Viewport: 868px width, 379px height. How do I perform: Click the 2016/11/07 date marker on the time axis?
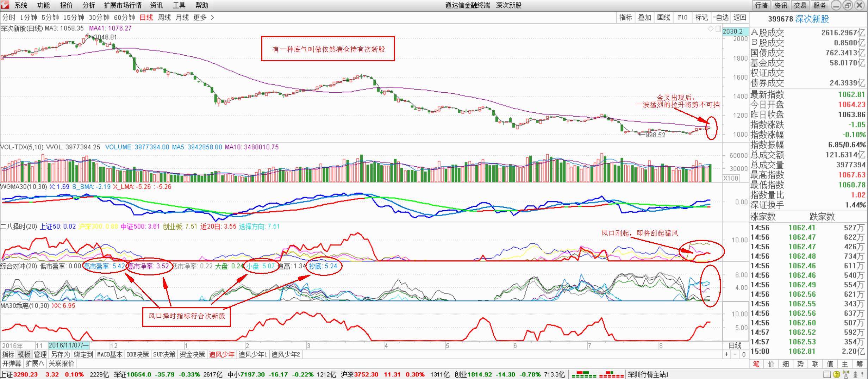point(69,346)
